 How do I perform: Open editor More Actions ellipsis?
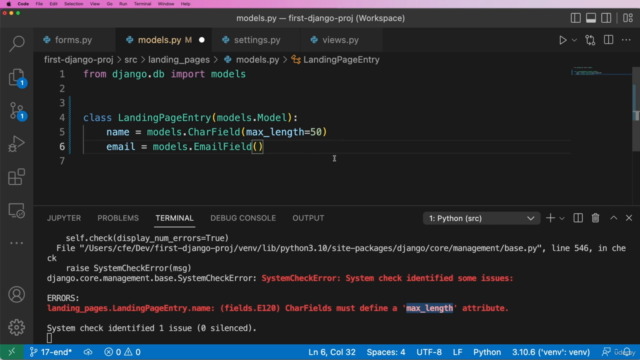pos(626,40)
